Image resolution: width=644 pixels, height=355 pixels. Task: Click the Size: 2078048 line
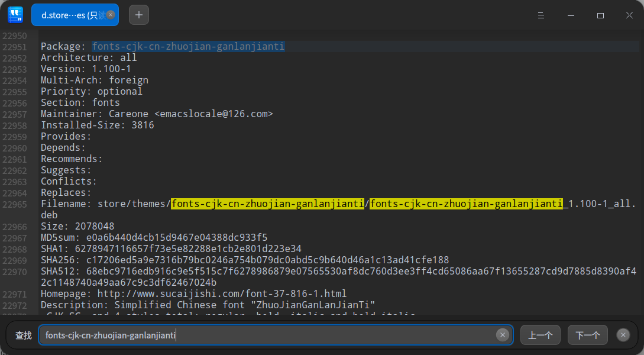(x=77, y=227)
